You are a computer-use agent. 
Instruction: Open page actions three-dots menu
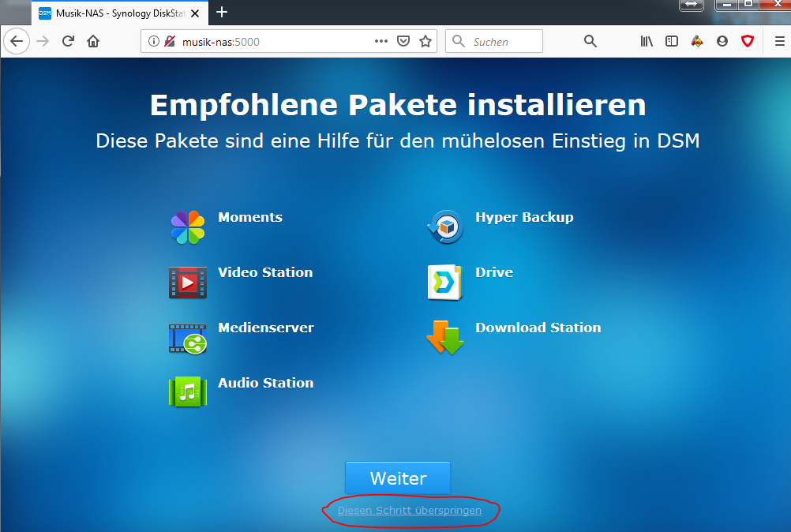tap(381, 41)
